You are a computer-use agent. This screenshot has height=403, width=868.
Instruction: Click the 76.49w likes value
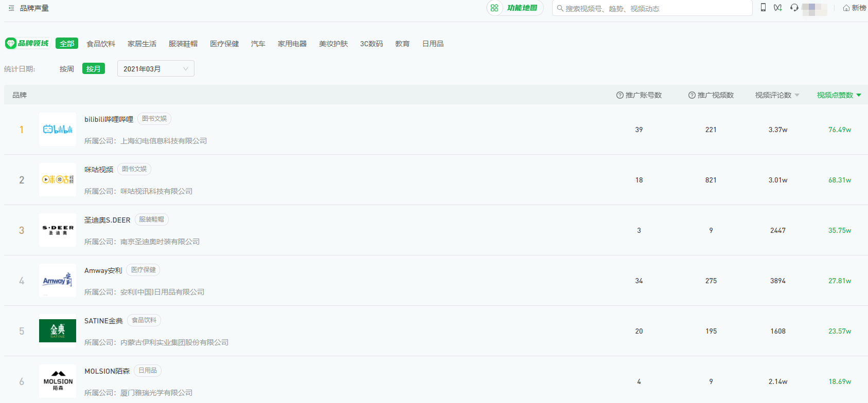[840, 130]
